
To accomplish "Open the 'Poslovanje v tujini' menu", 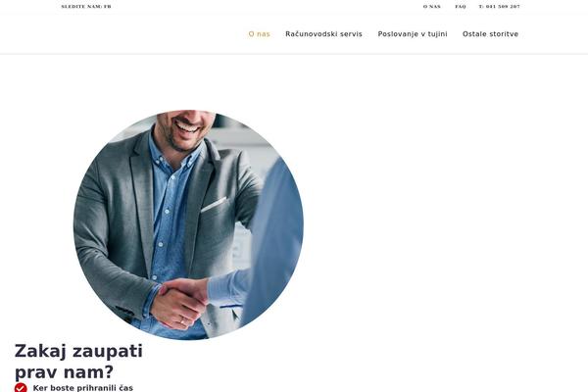I will click(x=413, y=34).
